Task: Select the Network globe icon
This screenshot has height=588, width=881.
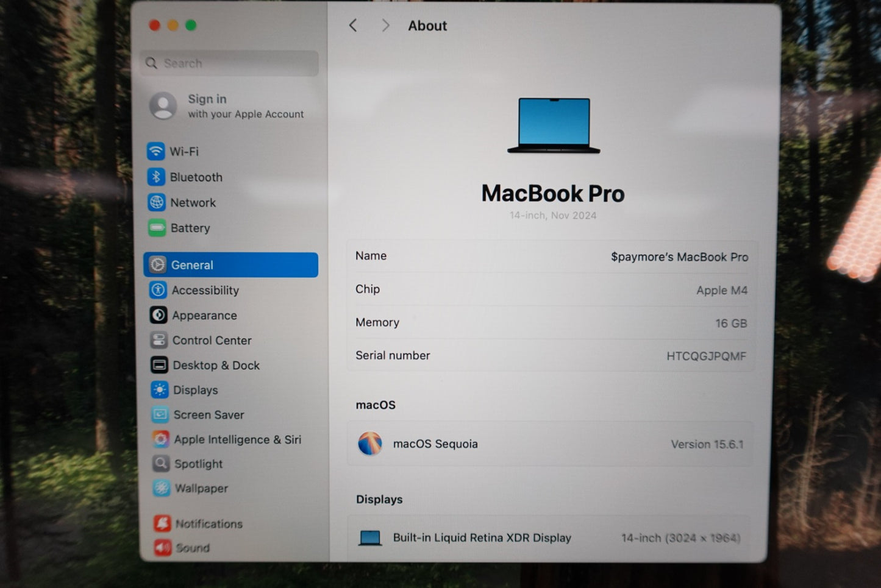Action: tap(157, 202)
